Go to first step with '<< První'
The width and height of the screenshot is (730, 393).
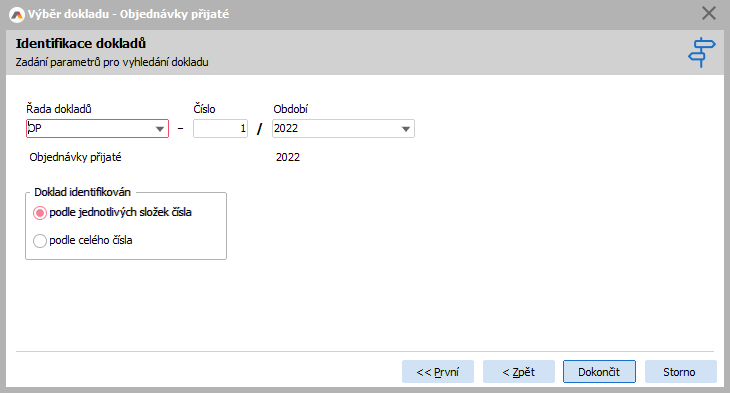coord(438,372)
